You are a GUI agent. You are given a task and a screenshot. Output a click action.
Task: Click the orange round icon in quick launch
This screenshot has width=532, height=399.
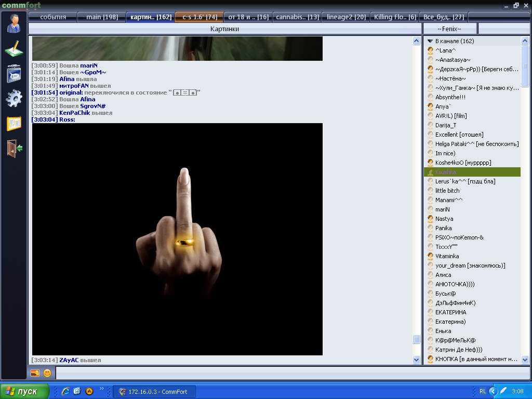(x=89, y=391)
